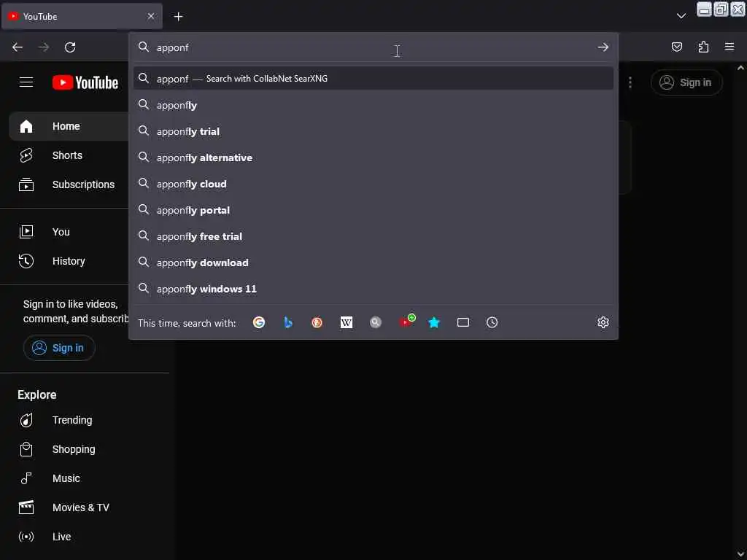
Task: Open a new tab with plus button
Action: click(x=178, y=17)
